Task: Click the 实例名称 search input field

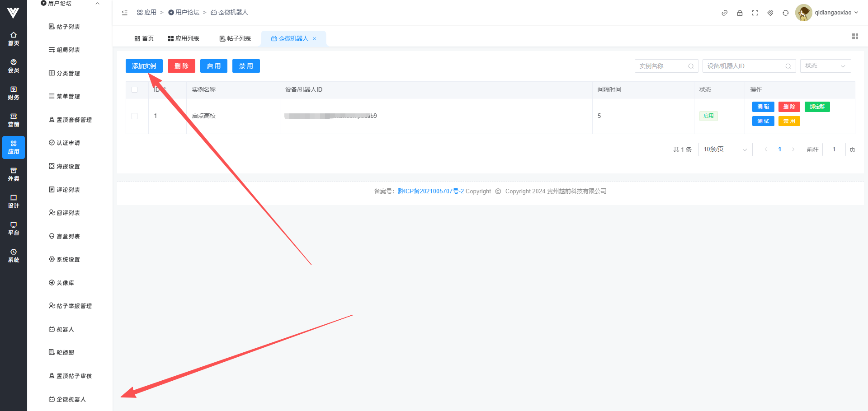Action: 662,66
